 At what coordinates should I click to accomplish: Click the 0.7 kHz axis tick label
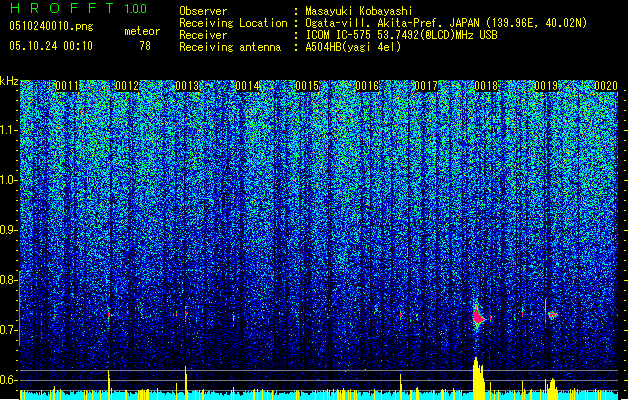8,330
